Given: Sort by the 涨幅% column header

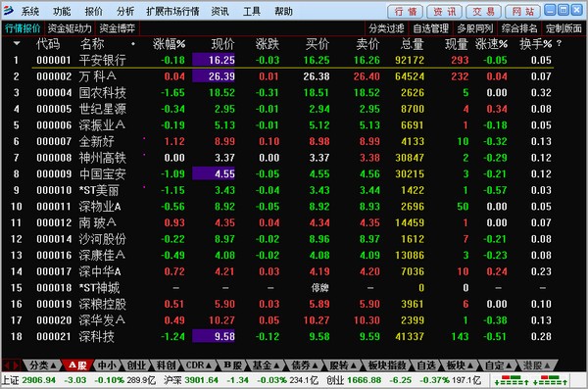Looking at the screenshot, I should click(170, 44).
